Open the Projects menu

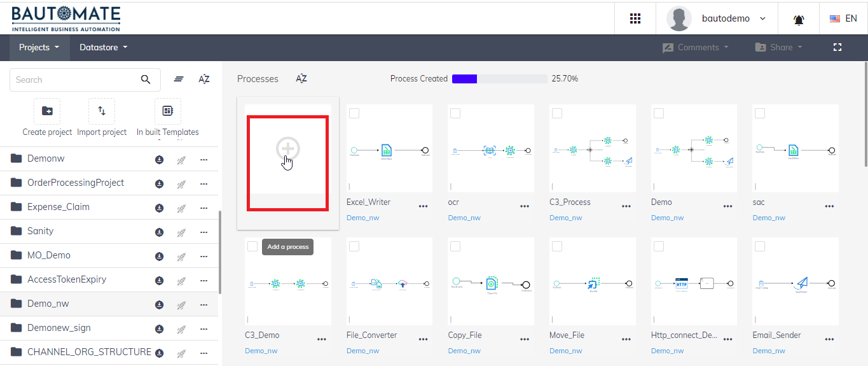pyautogui.click(x=39, y=47)
